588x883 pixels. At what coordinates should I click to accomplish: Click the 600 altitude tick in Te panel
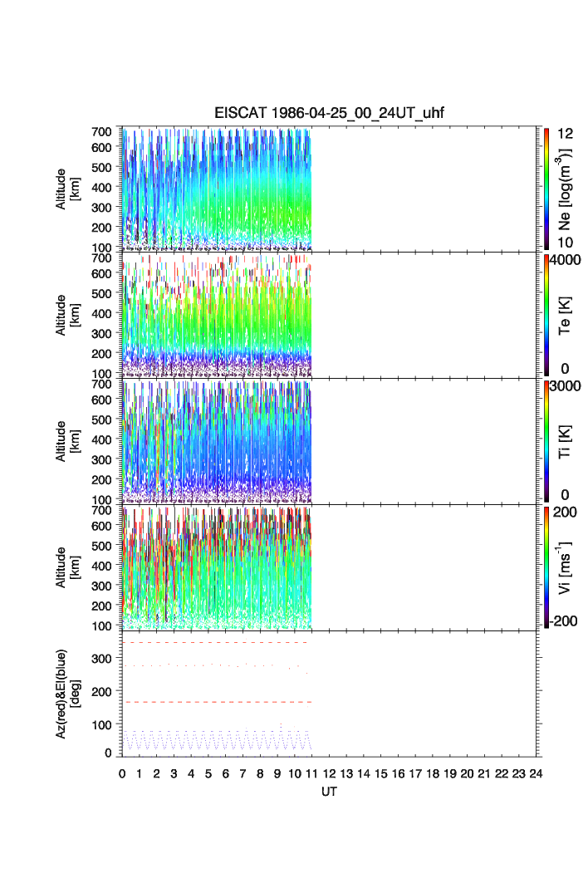tap(101, 273)
